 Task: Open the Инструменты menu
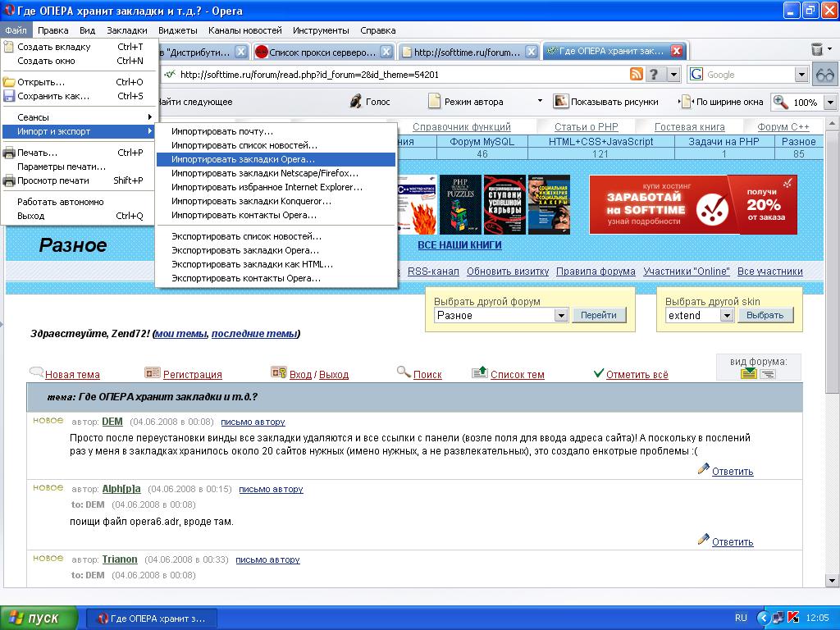click(321, 30)
